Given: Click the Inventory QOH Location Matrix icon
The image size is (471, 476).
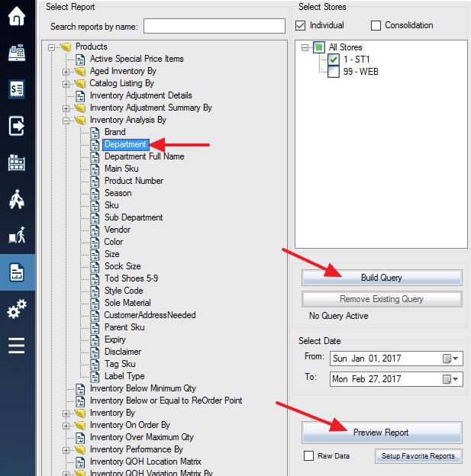Looking at the screenshot, I should click(x=80, y=462).
